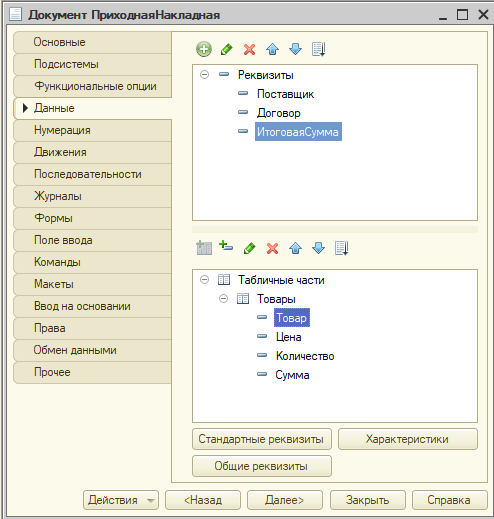Click the table icon beside Товары
Screen dimensions: 494x519
click(x=243, y=298)
